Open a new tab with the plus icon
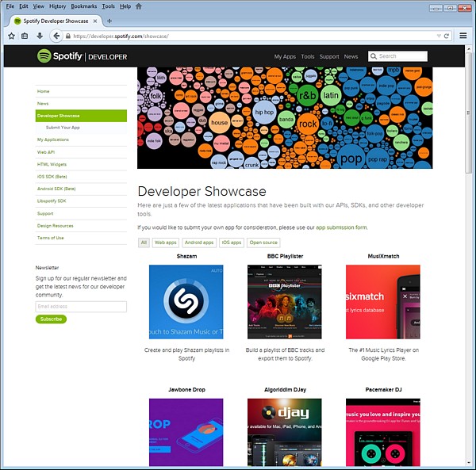Viewport: 476px width, 470px height. point(109,21)
